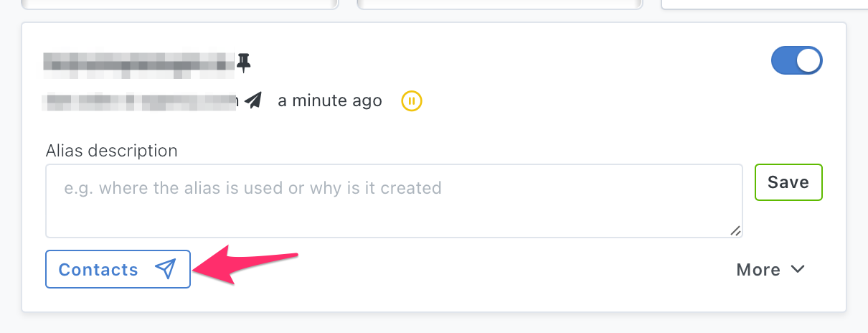
Task: Open the Contacts button
Action: click(x=118, y=269)
